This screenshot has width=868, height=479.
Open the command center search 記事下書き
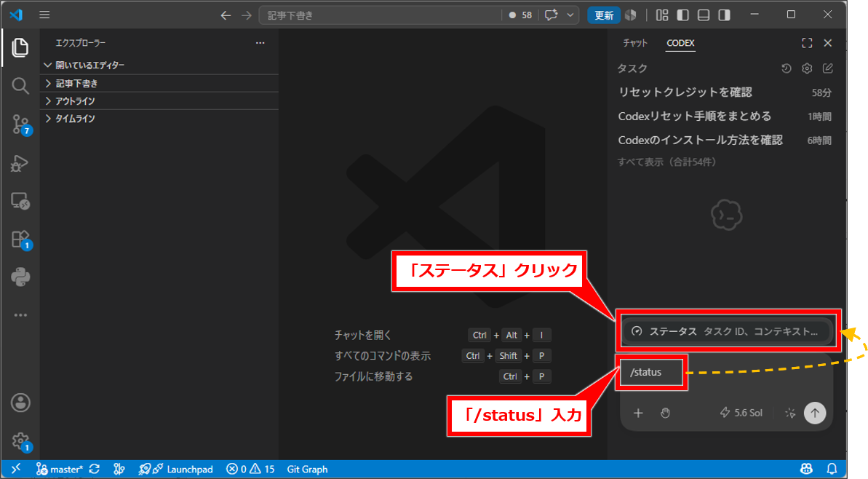click(380, 15)
